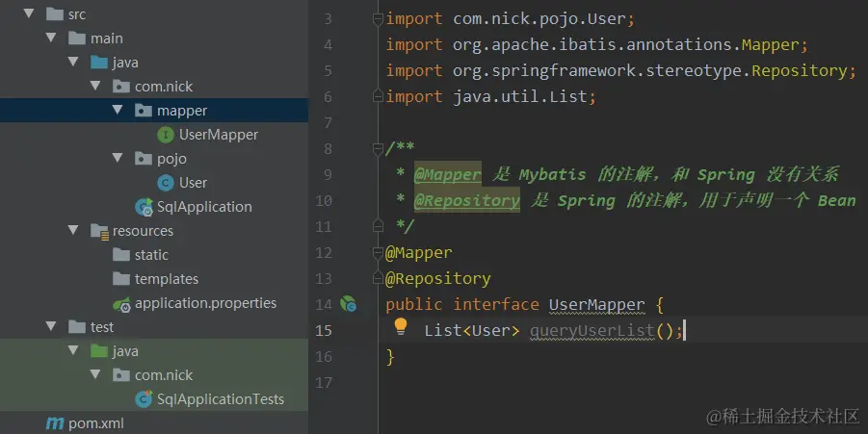Click the fold end marker on line 6
The width and height of the screenshot is (868, 434).
[378, 96]
